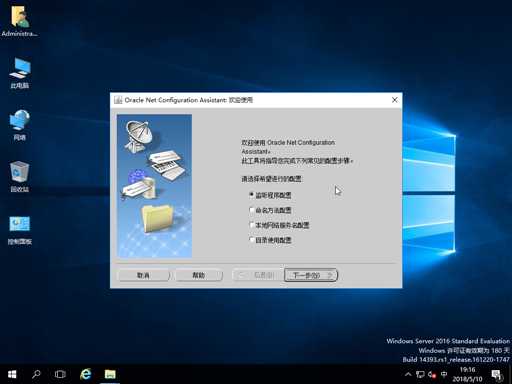Open the Action Center notifications icon
This screenshot has width=512, height=384.
click(497, 375)
